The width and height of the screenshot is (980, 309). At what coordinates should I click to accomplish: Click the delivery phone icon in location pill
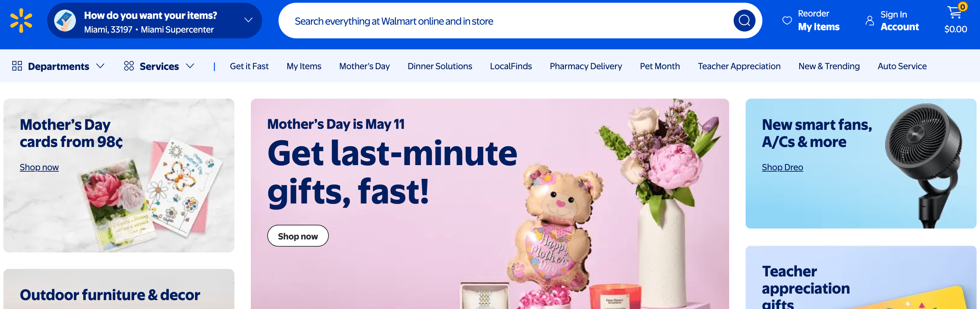pyautogui.click(x=65, y=21)
